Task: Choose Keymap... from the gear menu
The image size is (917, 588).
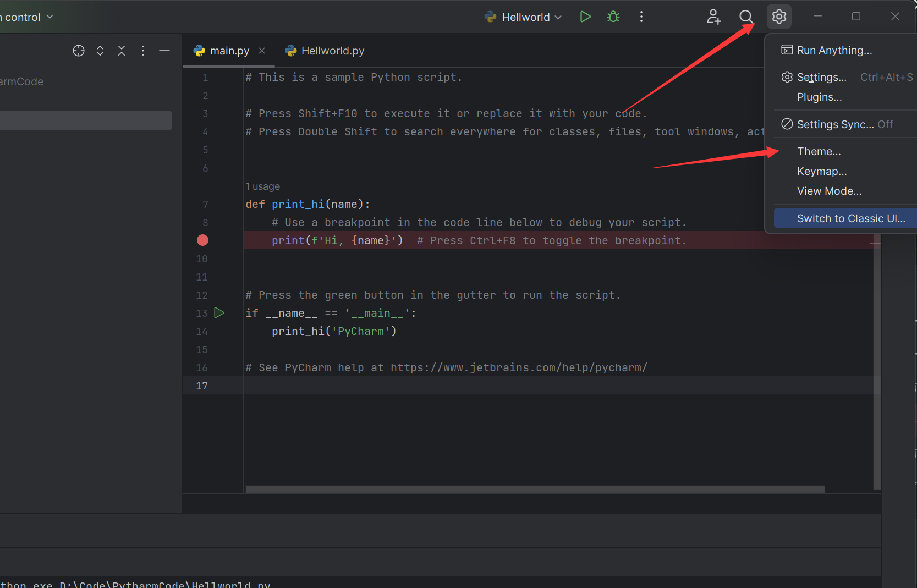Action: click(845, 171)
